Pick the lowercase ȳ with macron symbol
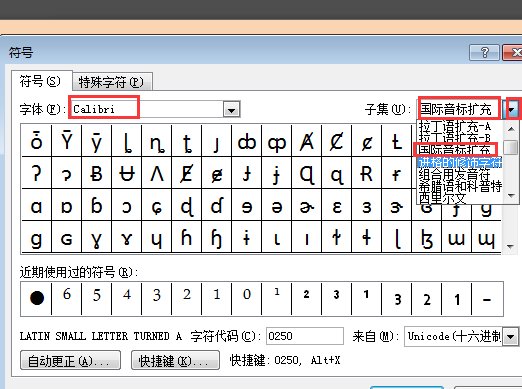This screenshot has width=522, height=389. point(96,141)
